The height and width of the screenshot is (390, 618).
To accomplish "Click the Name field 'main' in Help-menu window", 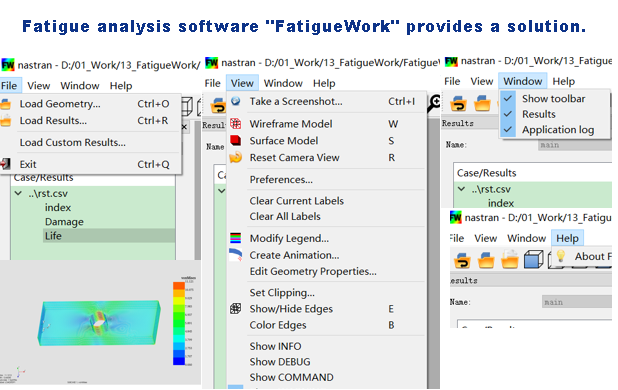I will [577, 302].
